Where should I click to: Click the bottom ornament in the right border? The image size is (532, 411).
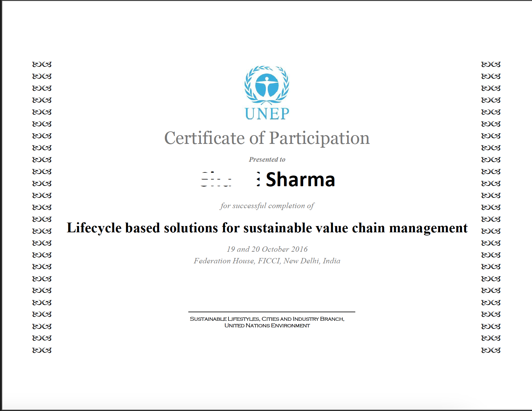point(491,350)
